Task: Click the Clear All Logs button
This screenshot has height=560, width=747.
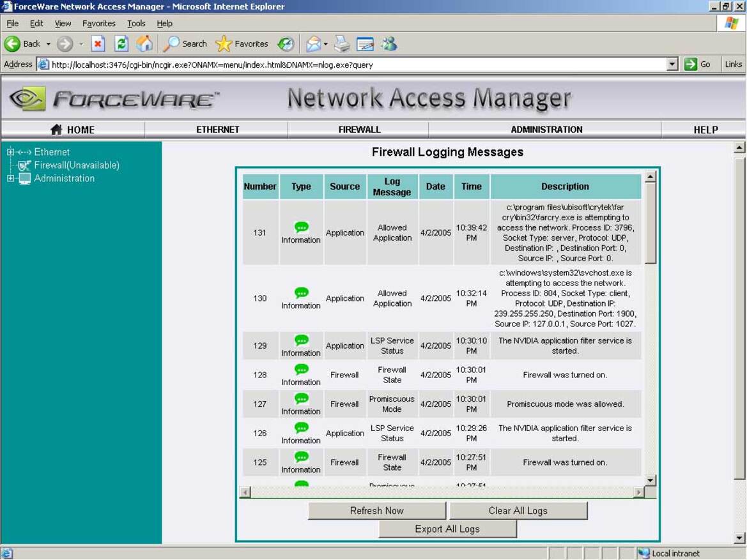Action: click(518, 511)
